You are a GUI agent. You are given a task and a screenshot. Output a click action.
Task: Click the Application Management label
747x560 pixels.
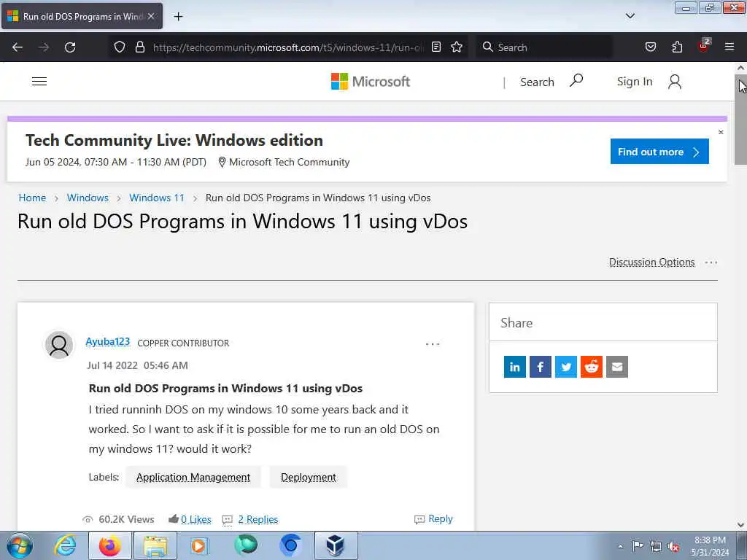pos(193,477)
